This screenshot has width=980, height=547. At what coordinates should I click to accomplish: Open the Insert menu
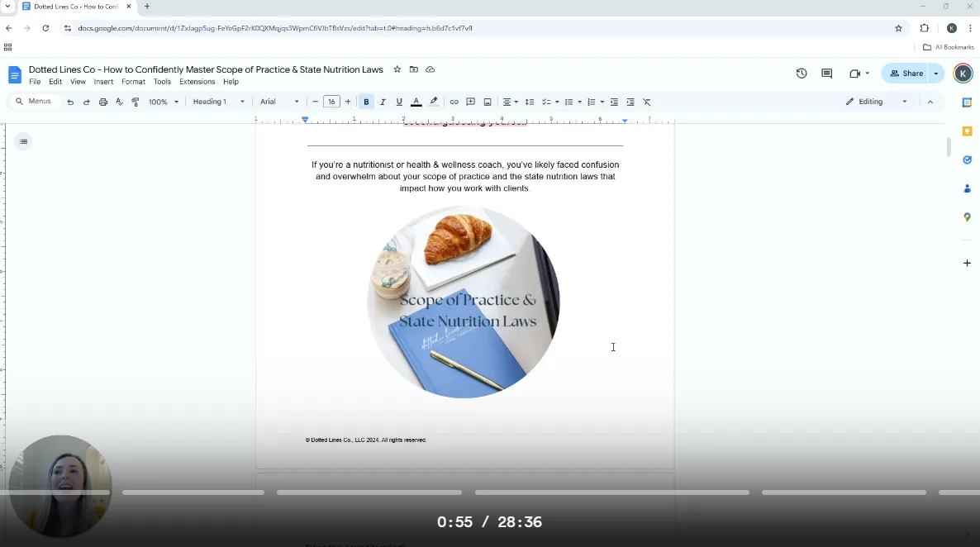pyautogui.click(x=103, y=82)
